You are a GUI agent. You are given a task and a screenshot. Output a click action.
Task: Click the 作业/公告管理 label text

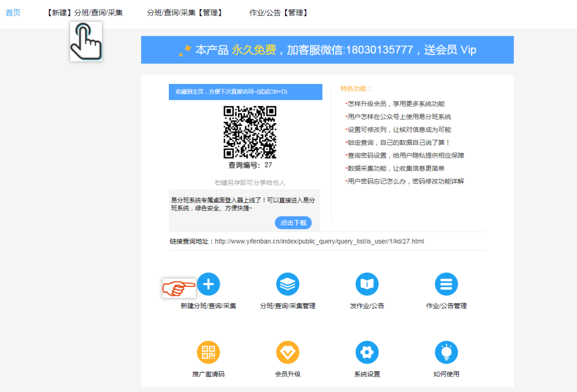point(446,306)
